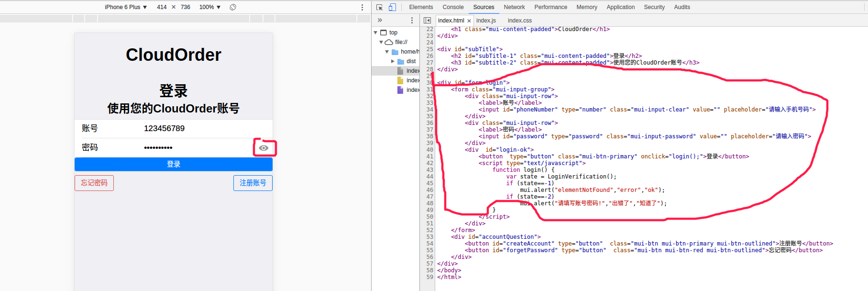Viewport: 868px width, 291px height.
Task: Select the file:// cloud icon
Action: tap(389, 42)
